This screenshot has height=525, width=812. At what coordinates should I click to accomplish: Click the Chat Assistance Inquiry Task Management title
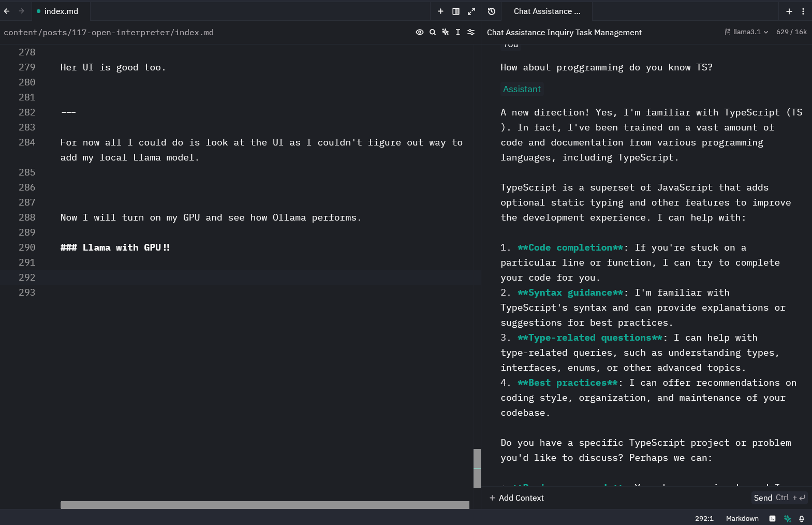click(x=564, y=32)
